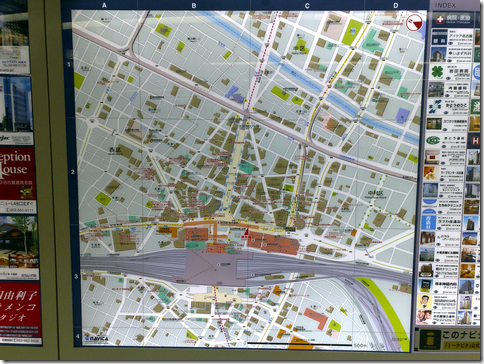Select the blue cross-shaped clinic logo
The width and height of the screenshot is (484, 364).
tap(435, 106)
